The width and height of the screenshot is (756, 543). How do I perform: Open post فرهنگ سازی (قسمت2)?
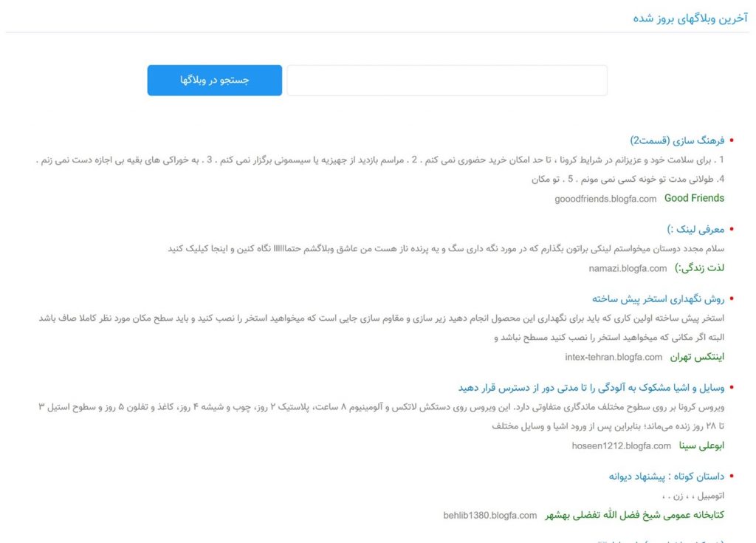[677, 140]
